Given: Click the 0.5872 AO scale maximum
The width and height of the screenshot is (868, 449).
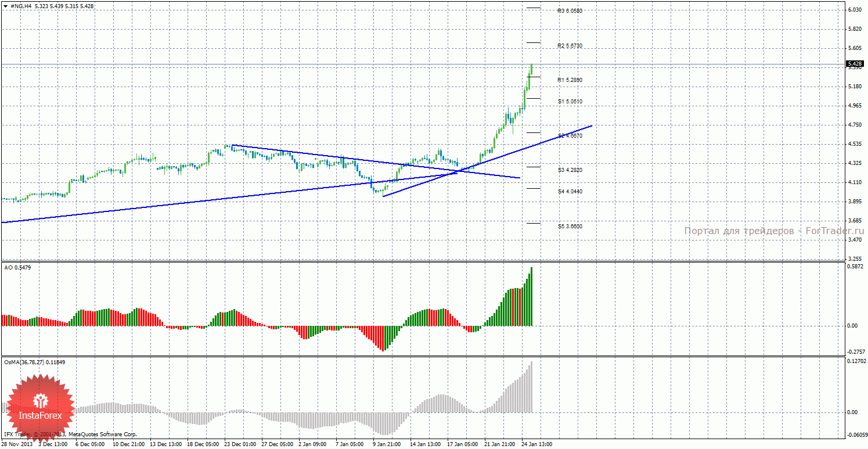Looking at the screenshot, I should pos(855,267).
